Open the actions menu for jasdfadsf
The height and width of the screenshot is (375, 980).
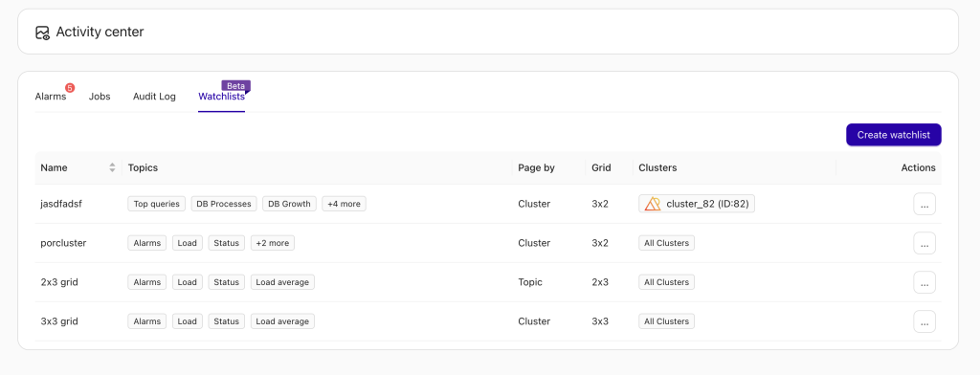click(924, 204)
